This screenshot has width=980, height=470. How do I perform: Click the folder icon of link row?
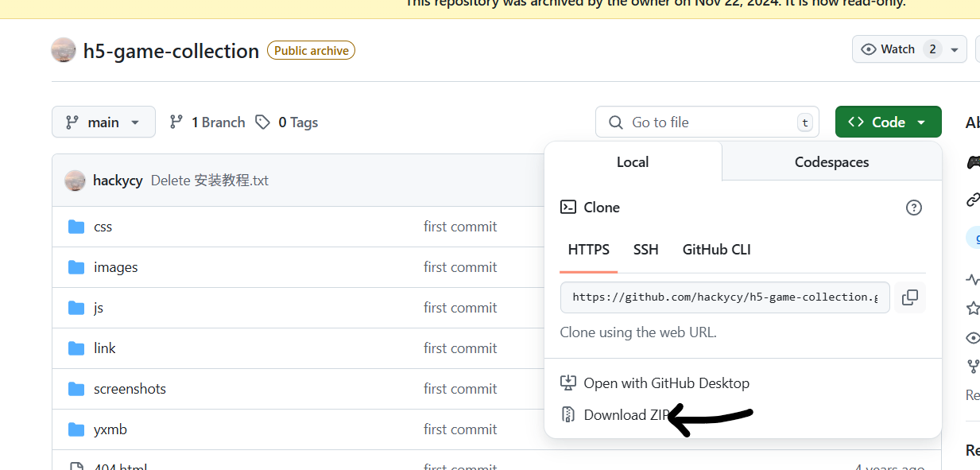[x=76, y=348]
